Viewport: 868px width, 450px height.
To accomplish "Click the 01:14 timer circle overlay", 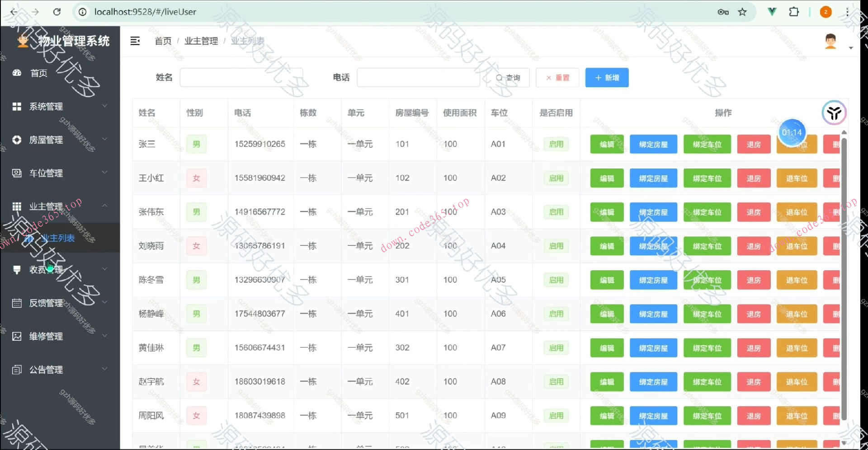I will click(x=792, y=132).
